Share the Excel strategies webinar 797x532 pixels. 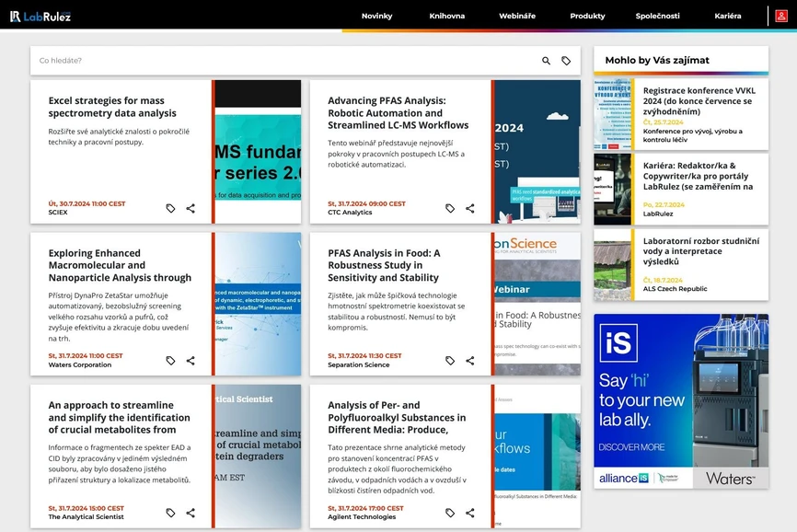click(x=191, y=208)
